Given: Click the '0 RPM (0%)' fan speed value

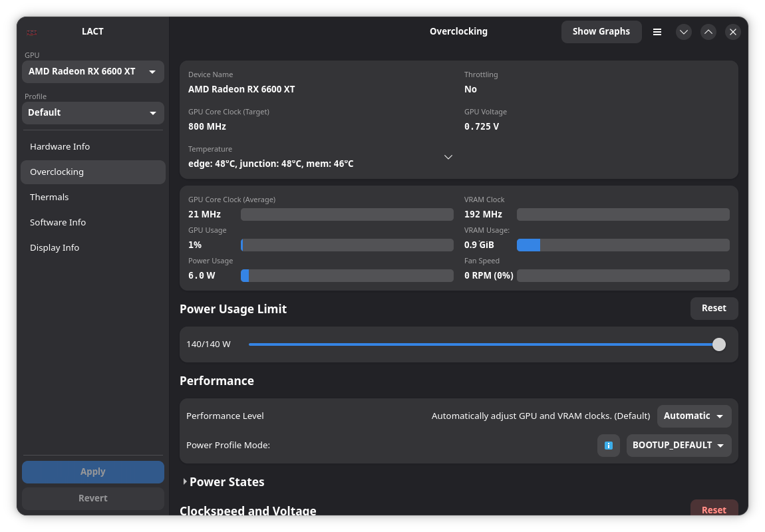Looking at the screenshot, I should 488,275.
